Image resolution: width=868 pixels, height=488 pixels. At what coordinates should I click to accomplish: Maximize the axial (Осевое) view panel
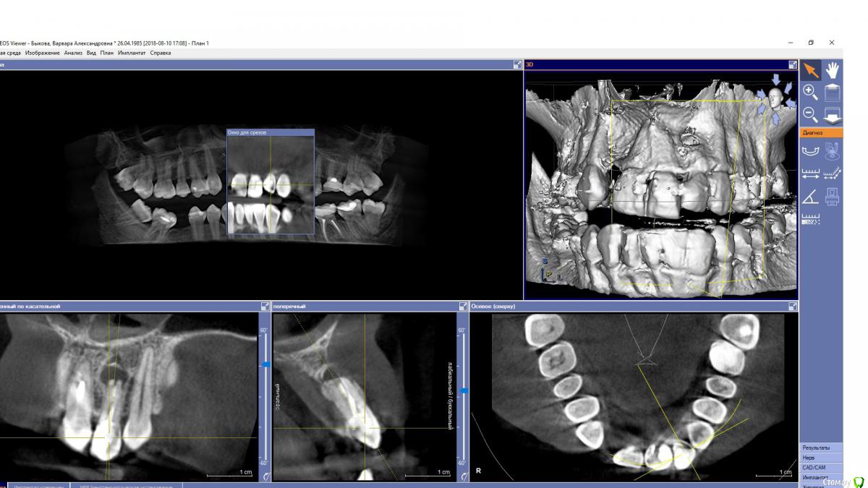click(x=793, y=307)
